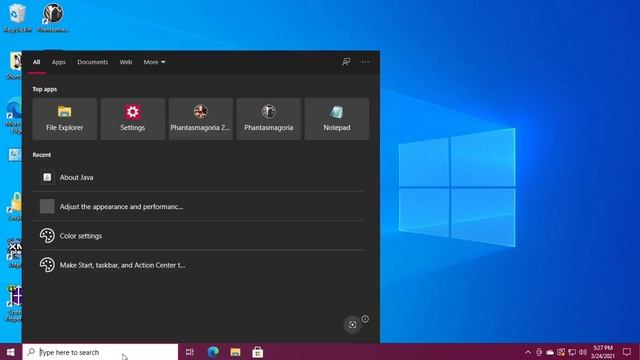The height and width of the screenshot is (360, 640).
Task: Switch to the All search tab
Action: coord(36,62)
